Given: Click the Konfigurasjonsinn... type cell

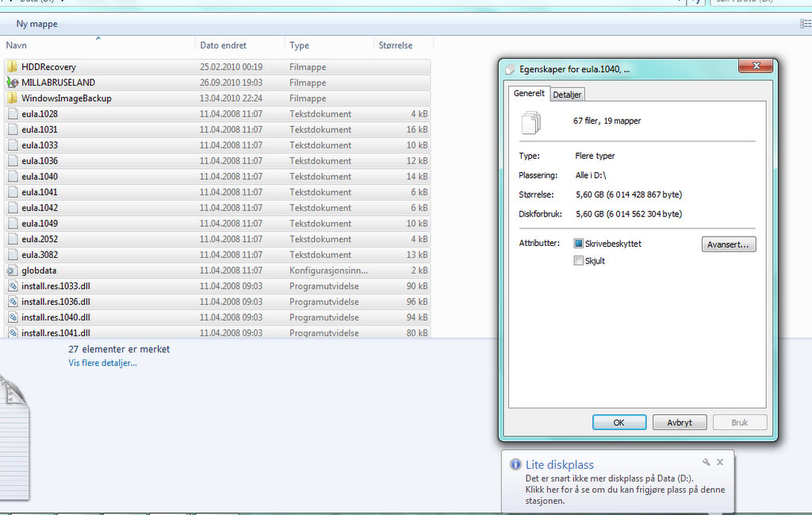Looking at the screenshot, I should coord(328,271).
